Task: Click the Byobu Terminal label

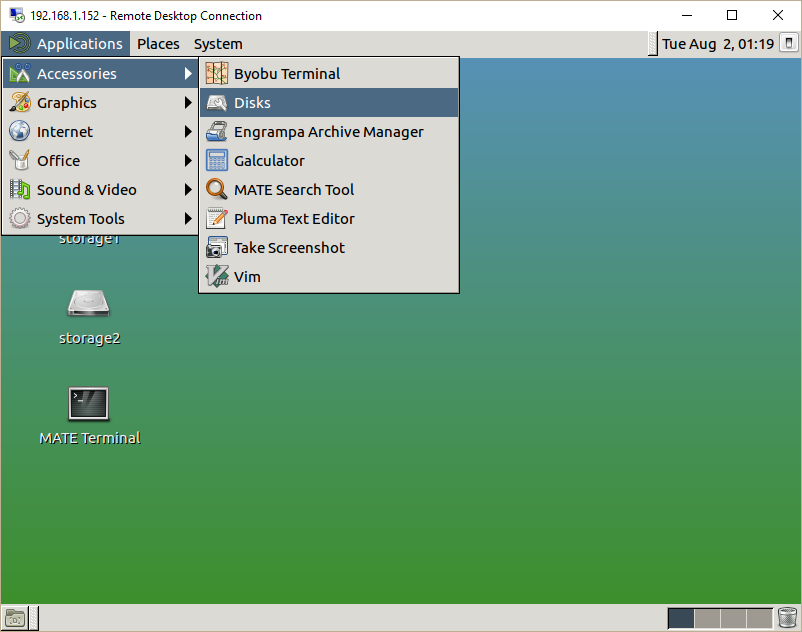Action: click(x=287, y=74)
